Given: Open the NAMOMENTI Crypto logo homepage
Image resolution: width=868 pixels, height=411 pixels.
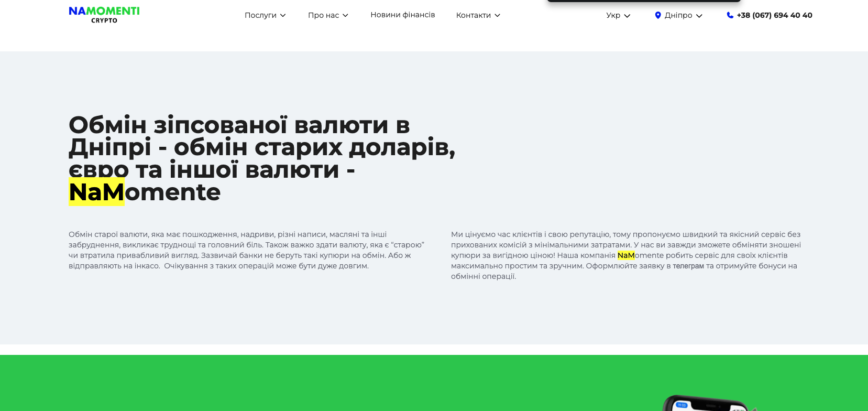Looking at the screenshot, I should click(104, 15).
